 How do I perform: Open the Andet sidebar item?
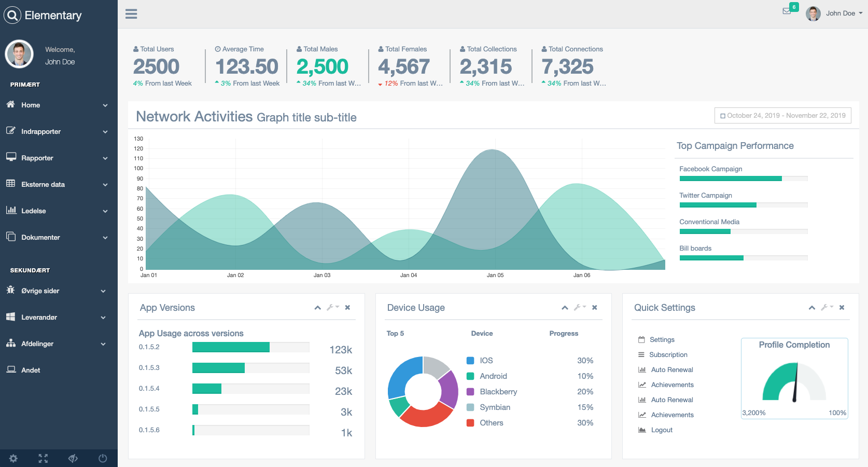tap(59, 370)
